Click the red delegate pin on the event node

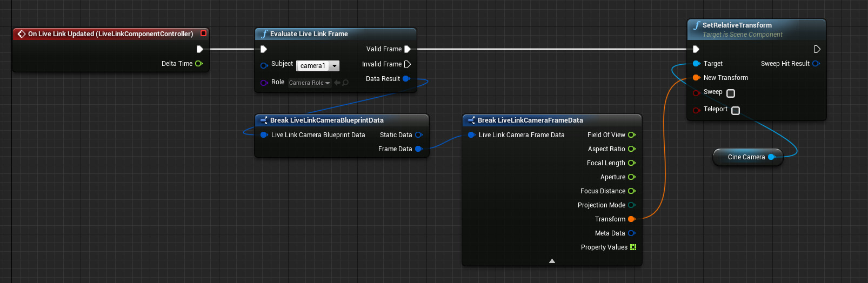(203, 33)
